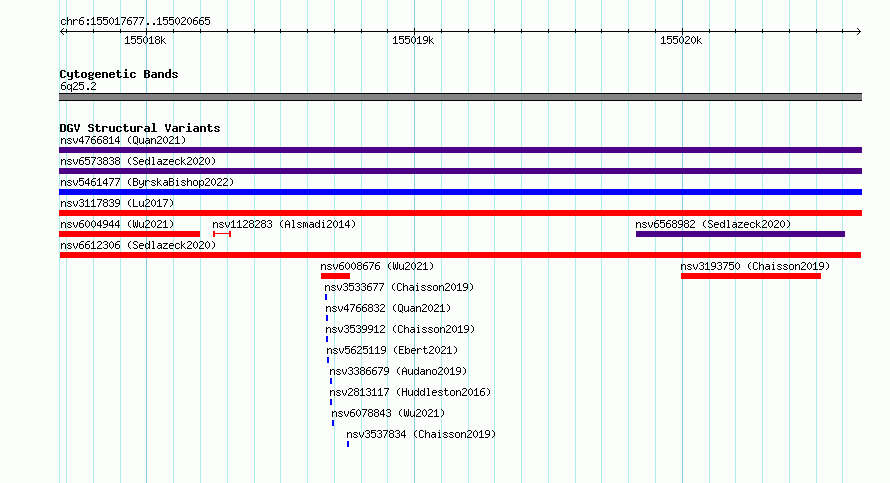Viewport: 890px width, 483px height.
Task: Open the nsv1128283 (Alsmadi2014) label
Action: point(284,224)
